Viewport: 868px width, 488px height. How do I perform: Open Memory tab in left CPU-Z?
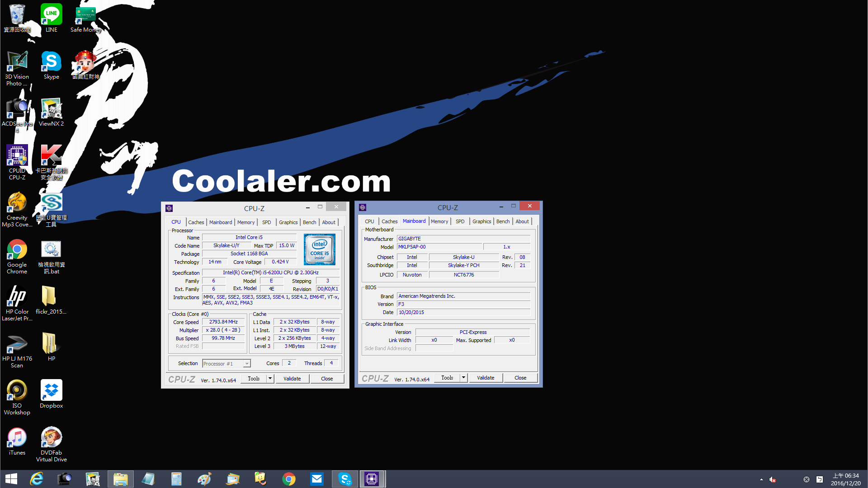[246, 222]
